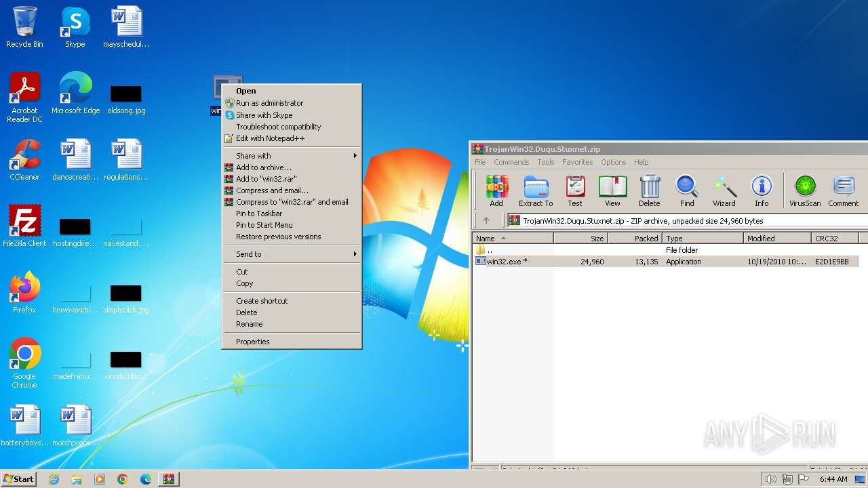
Task: Click the Test archive icon
Action: 575,190
